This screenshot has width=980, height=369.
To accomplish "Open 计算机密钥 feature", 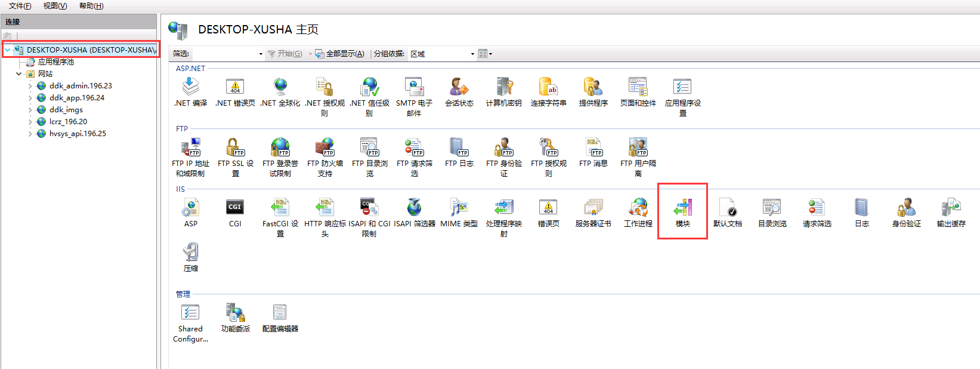I will [x=504, y=93].
